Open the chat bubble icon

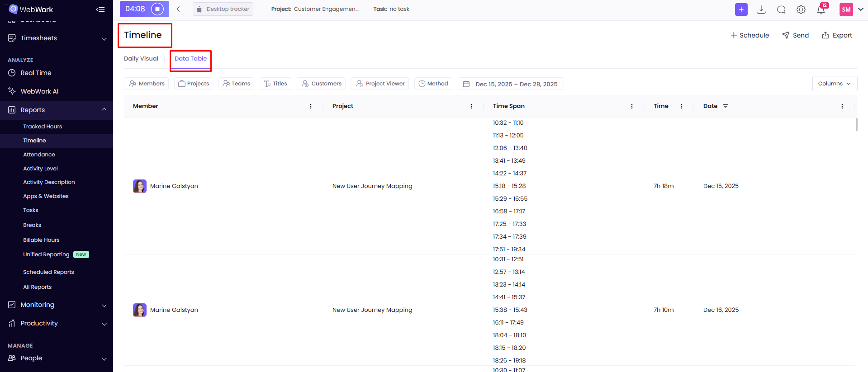781,9
